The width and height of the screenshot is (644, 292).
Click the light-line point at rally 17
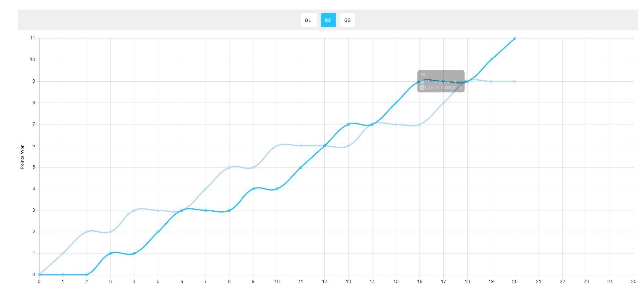[443, 103]
